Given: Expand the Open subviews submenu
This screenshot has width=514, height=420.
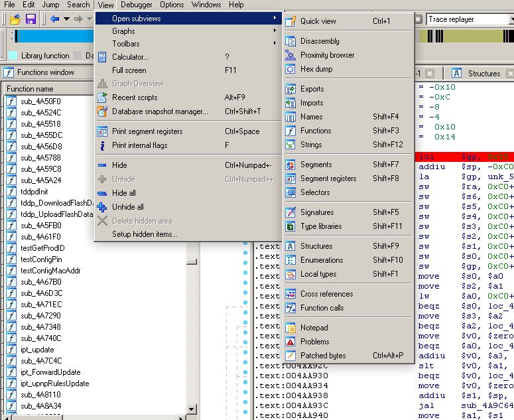Looking at the screenshot, I should coord(188,19).
